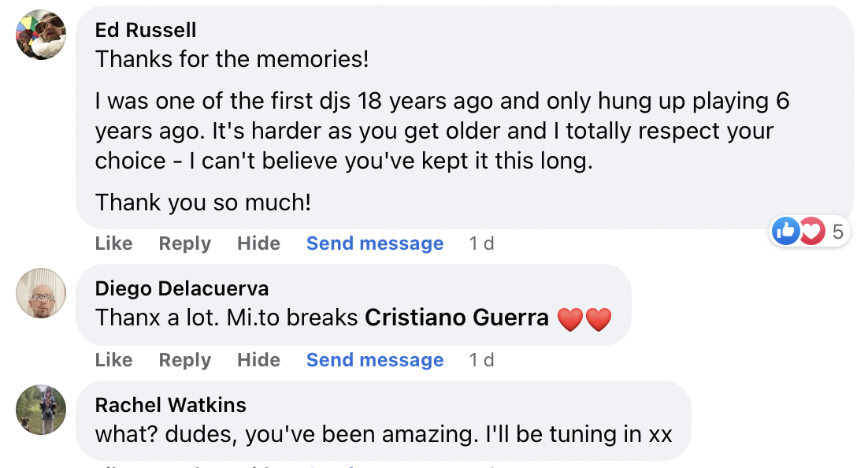Hide Ed Russell's comment
The image size is (868, 468).
258,243
